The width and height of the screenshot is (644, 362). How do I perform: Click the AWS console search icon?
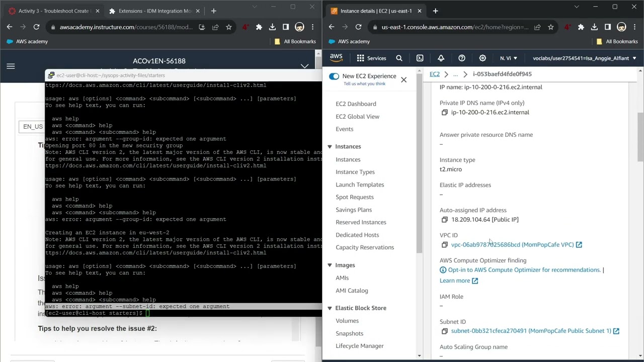click(399, 58)
